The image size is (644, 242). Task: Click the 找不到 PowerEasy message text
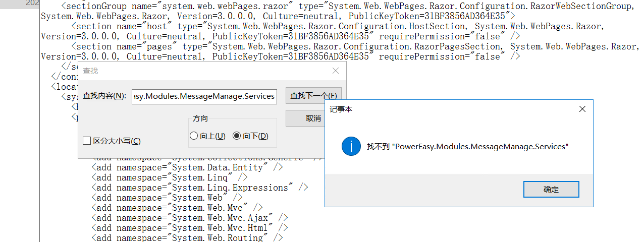[x=468, y=147]
